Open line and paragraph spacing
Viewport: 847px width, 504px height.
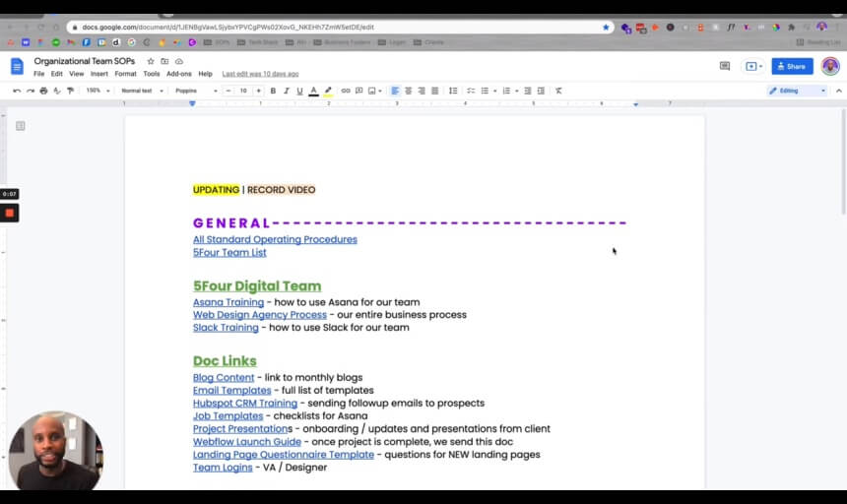pyautogui.click(x=453, y=91)
